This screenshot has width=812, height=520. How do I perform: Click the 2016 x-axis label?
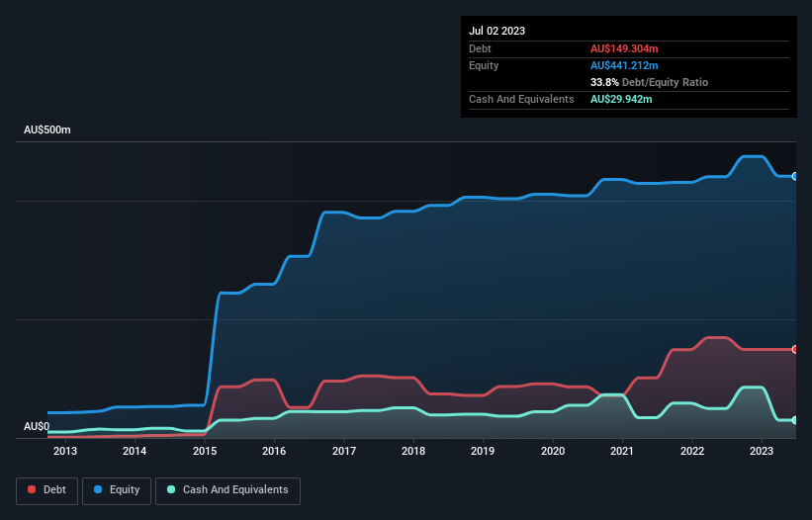[274, 451]
